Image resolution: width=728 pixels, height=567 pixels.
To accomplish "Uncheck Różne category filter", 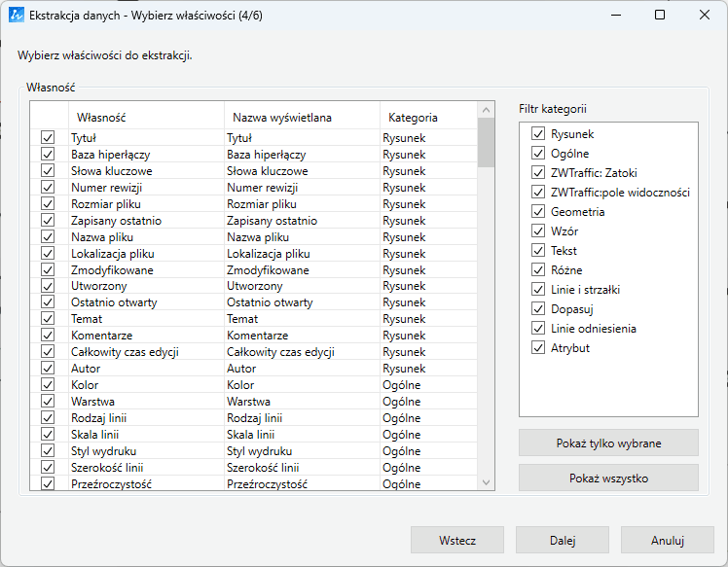I will (x=537, y=270).
